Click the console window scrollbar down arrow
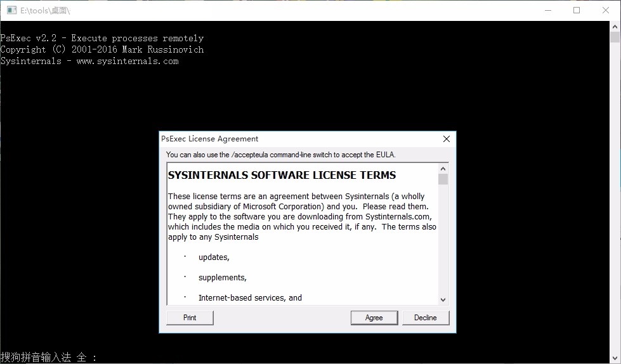This screenshot has height=364, width=621. (615, 359)
